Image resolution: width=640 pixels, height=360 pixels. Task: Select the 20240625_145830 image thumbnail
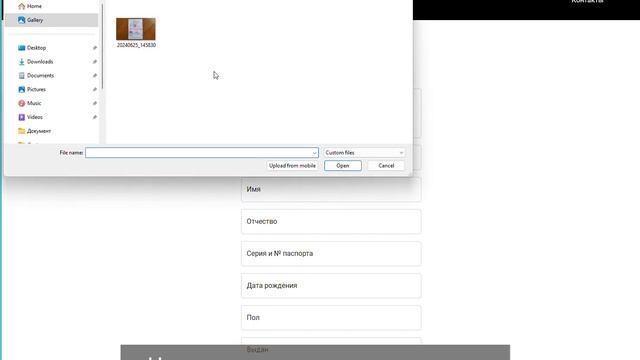tap(136, 29)
